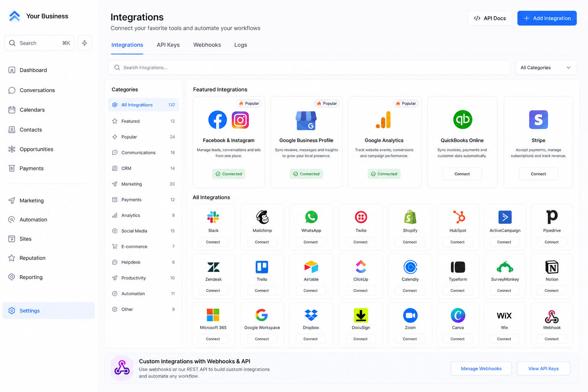Click the Microsoft 365 logo icon
This screenshot has width=588, height=392.
213,315
